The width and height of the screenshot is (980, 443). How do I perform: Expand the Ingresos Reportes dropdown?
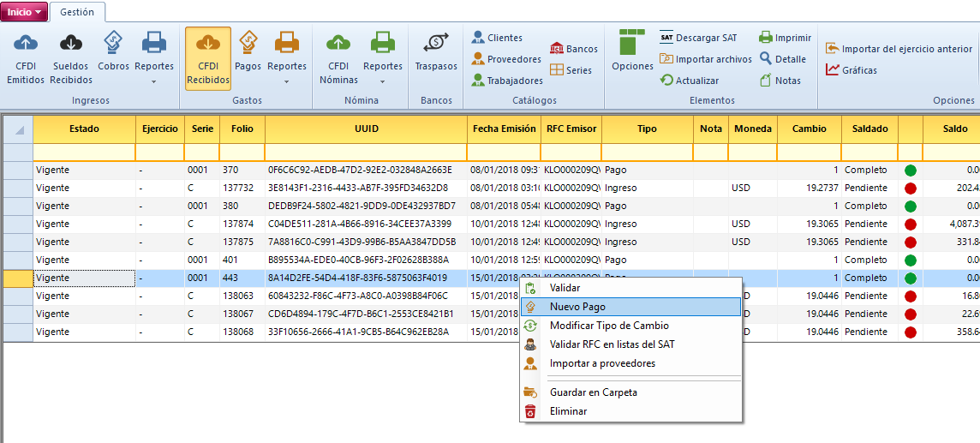click(x=154, y=82)
